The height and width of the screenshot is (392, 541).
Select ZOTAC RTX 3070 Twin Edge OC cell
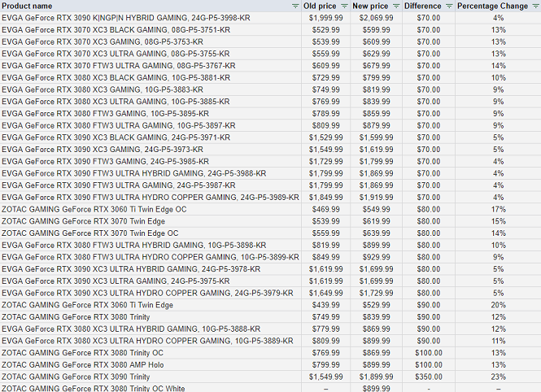click(151, 233)
